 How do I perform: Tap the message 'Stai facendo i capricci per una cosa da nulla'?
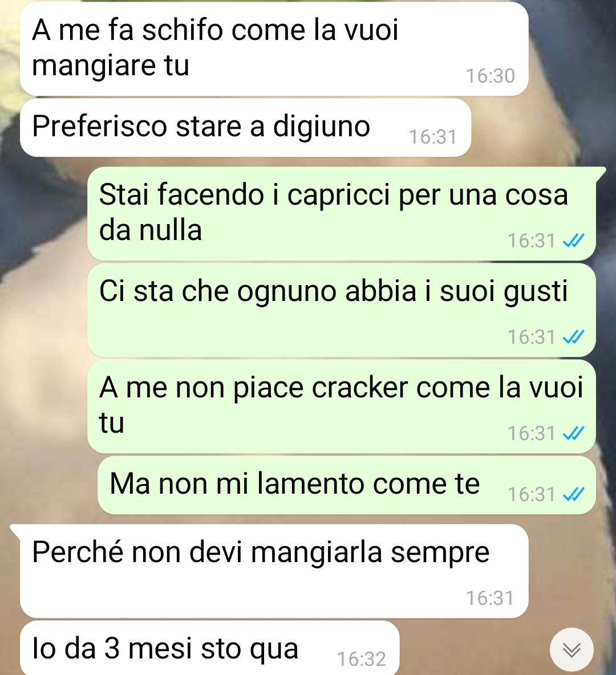coord(342,214)
